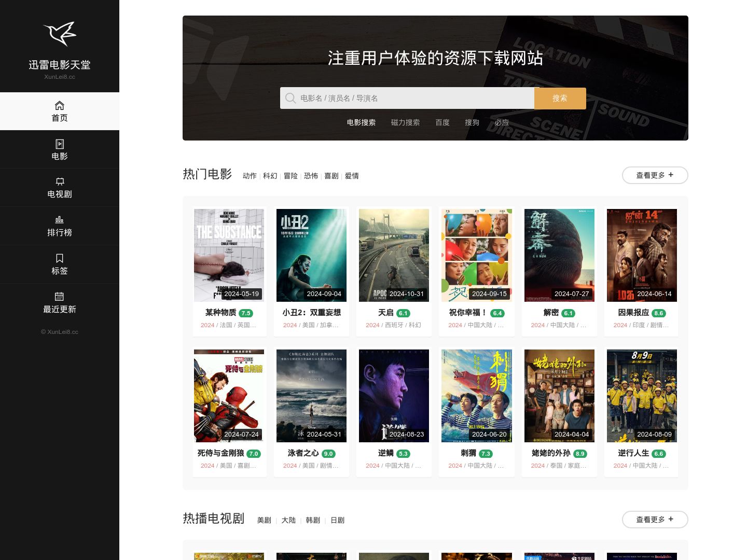Filter hot movies by 冒险

click(x=290, y=176)
